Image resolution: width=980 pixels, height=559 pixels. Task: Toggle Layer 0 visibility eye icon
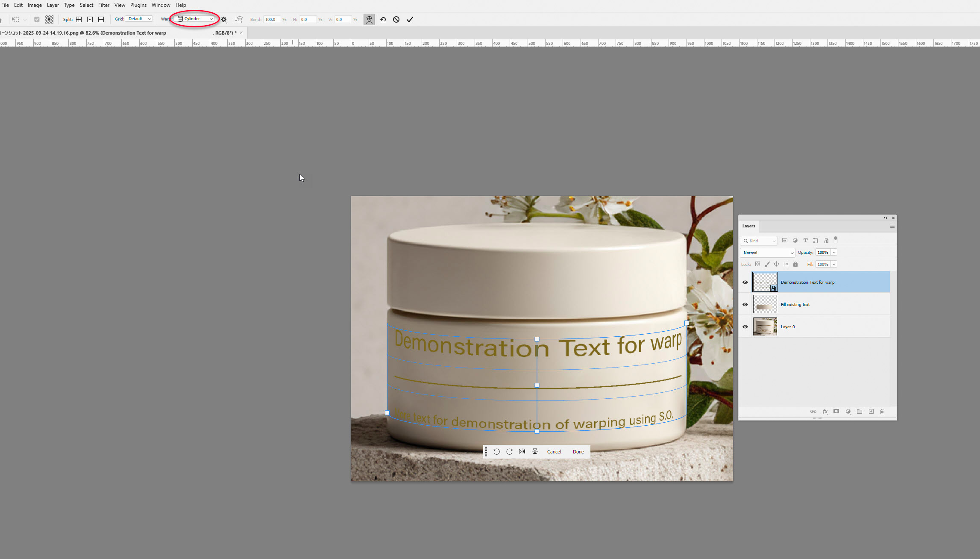[x=745, y=327]
